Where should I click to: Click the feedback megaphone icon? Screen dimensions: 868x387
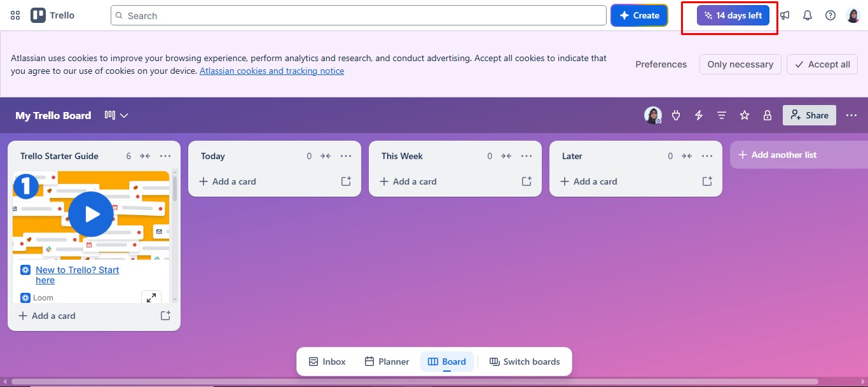(785, 15)
